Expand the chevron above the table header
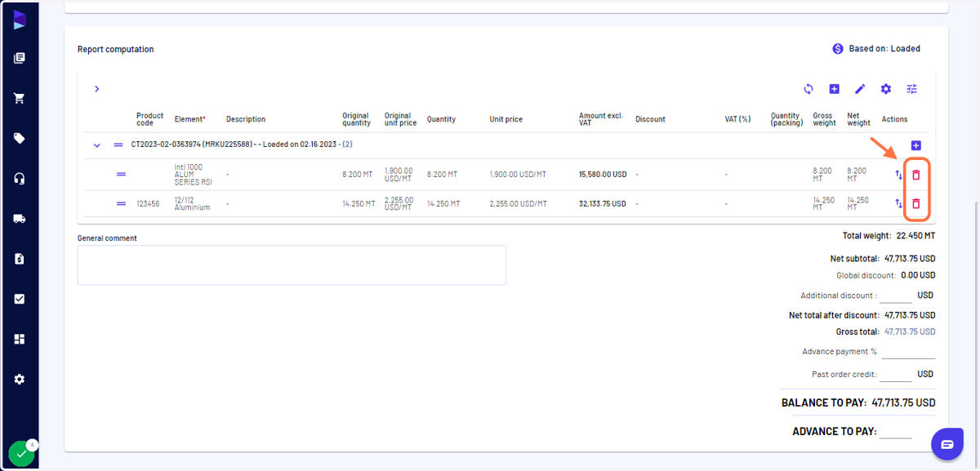 [x=96, y=89]
